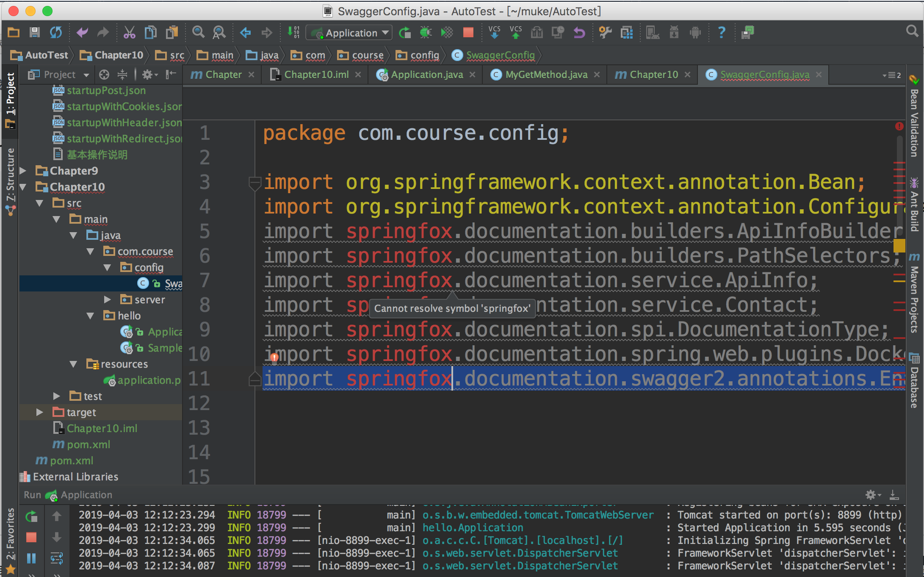Click the Debug bug icon in toolbar
Viewport: 924px width, 577px height.
(x=426, y=33)
